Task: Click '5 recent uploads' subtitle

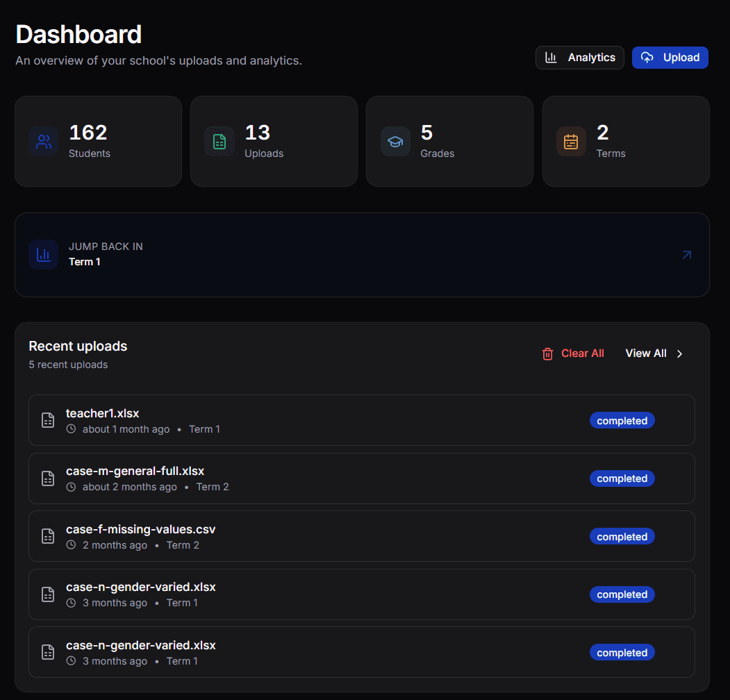Action: [68, 365]
